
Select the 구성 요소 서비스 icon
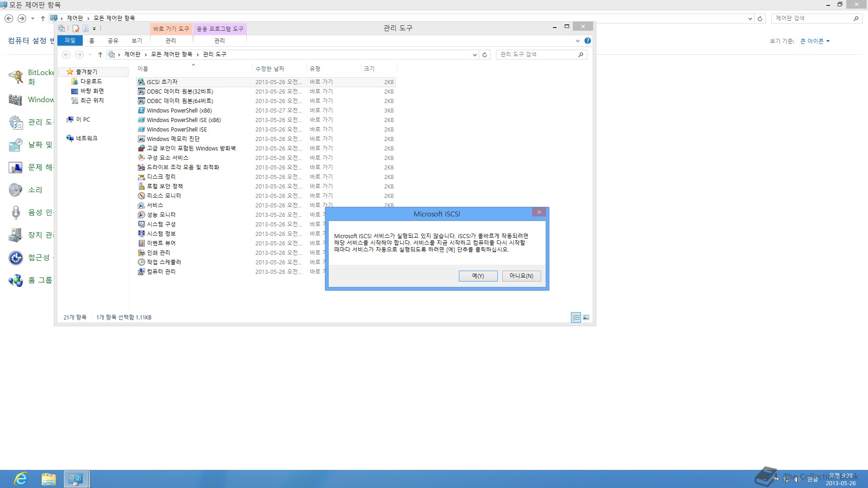point(142,158)
